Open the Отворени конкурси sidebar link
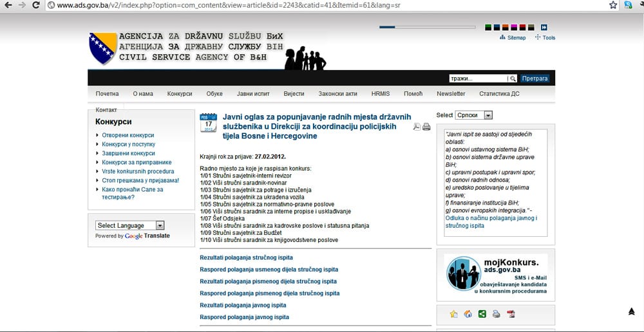The height and width of the screenshot is (332, 644). point(128,135)
